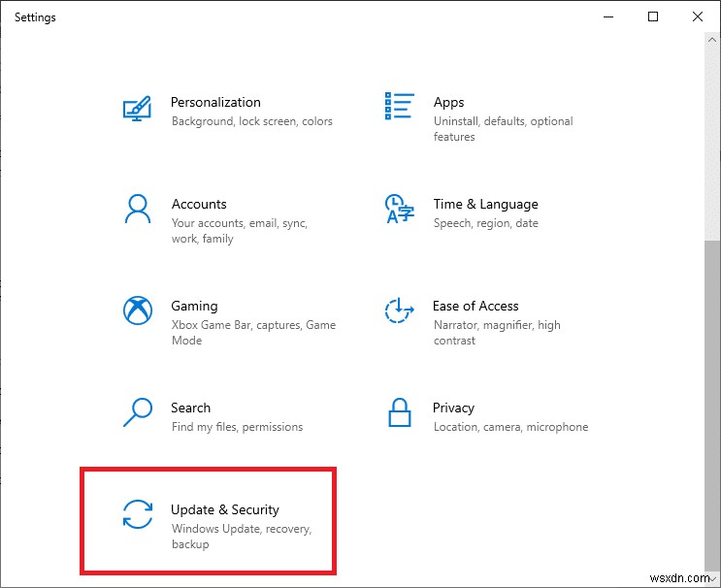Go to the Privacy heading
The width and height of the screenshot is (721, 588).
click(x=453, y=408)
